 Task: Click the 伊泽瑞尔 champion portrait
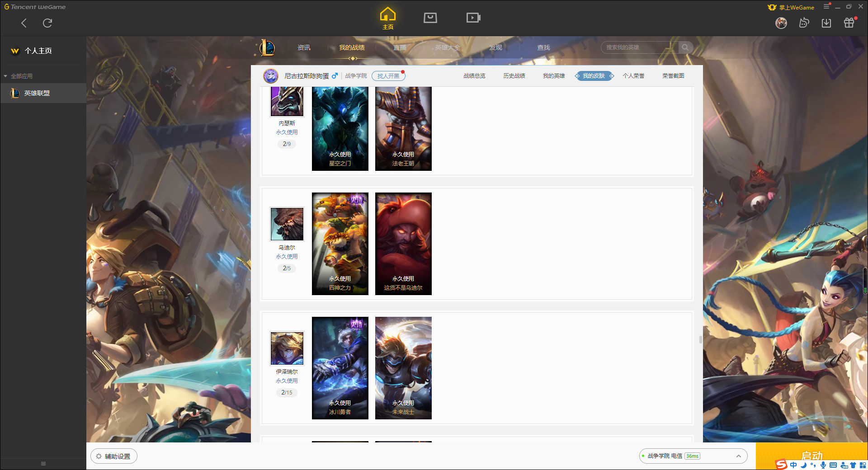287,348
